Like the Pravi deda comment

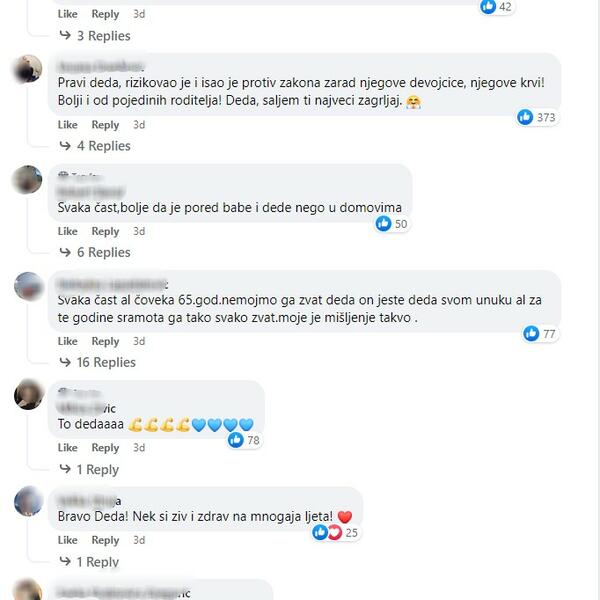(x=68, y=125)
